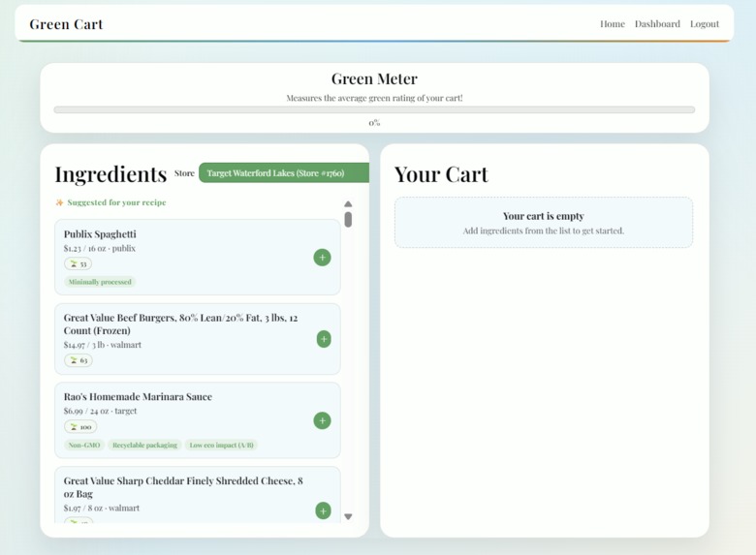Go to the Home page

(x=613, y=24)
